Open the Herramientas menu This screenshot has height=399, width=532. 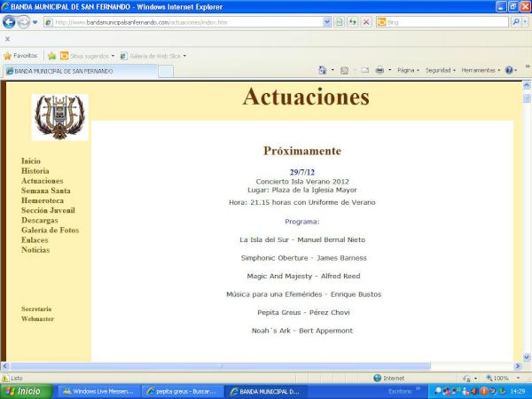tap(481, 70)
